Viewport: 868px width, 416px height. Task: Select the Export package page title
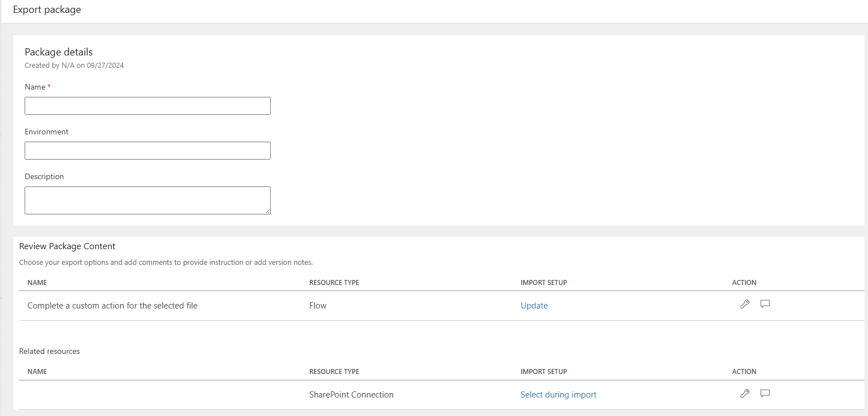click(x=47, y=10)
